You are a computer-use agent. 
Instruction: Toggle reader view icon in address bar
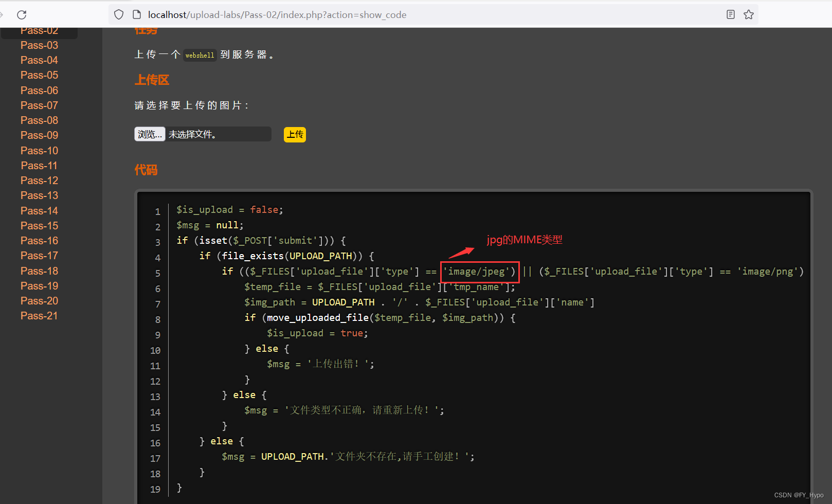click(x=731, y=14)
